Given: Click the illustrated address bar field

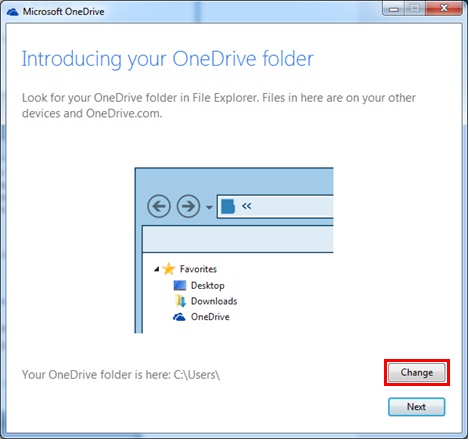Looking at the screenshot, I should coord(275,206).
